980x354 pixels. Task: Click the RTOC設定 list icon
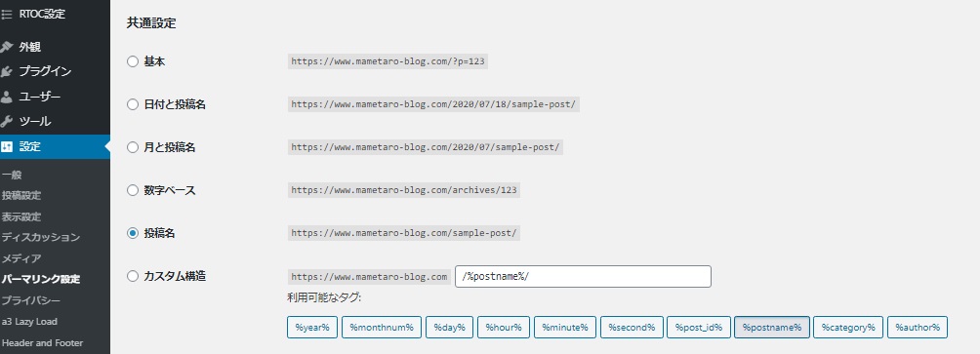point(6,14)
